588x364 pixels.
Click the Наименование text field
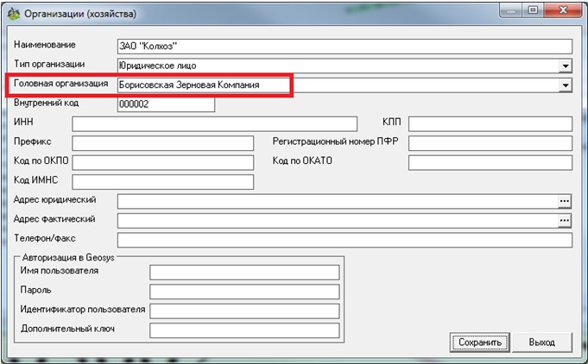click(344, 47)
